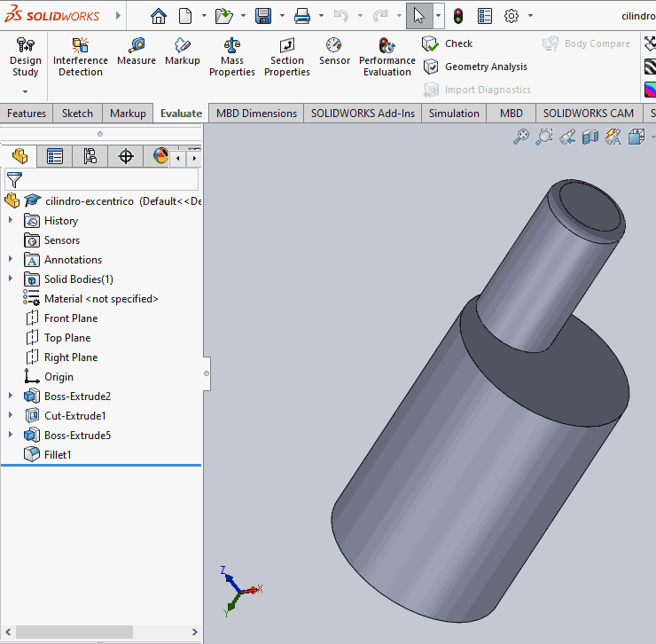Expand the Boss-Extrude2 feature

click(x=11, y=397)
